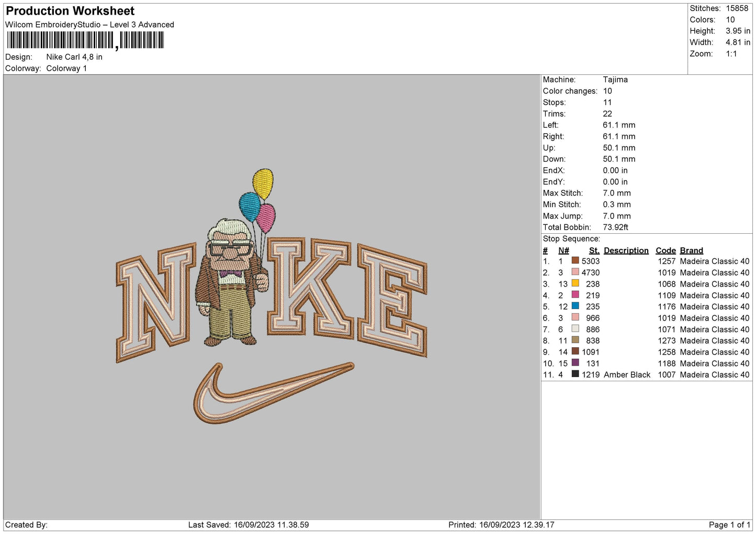Click the Page 1 of 1 indicator

(729, 525)
